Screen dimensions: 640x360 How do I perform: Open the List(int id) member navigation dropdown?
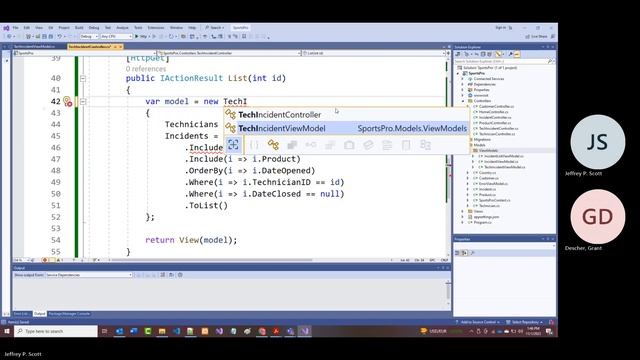(x=373, y=53)
